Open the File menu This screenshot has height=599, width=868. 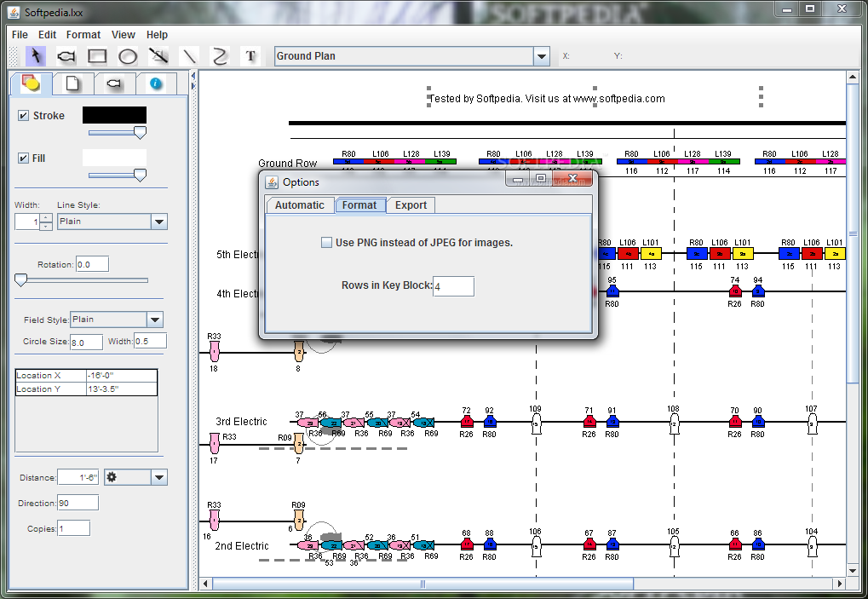point(20,34)
